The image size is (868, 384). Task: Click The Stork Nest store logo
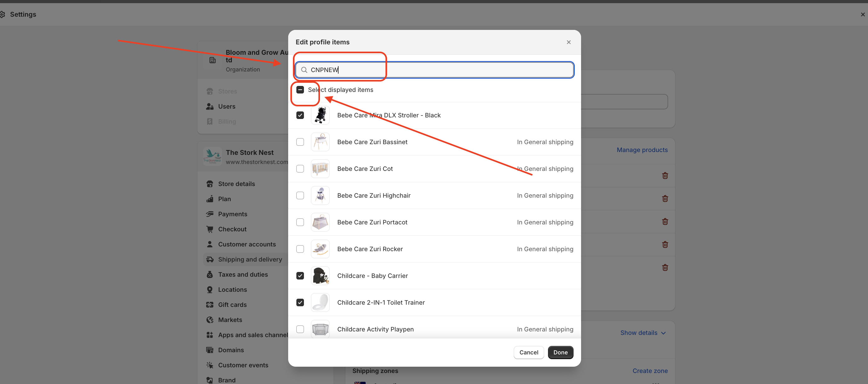(212, 156)
